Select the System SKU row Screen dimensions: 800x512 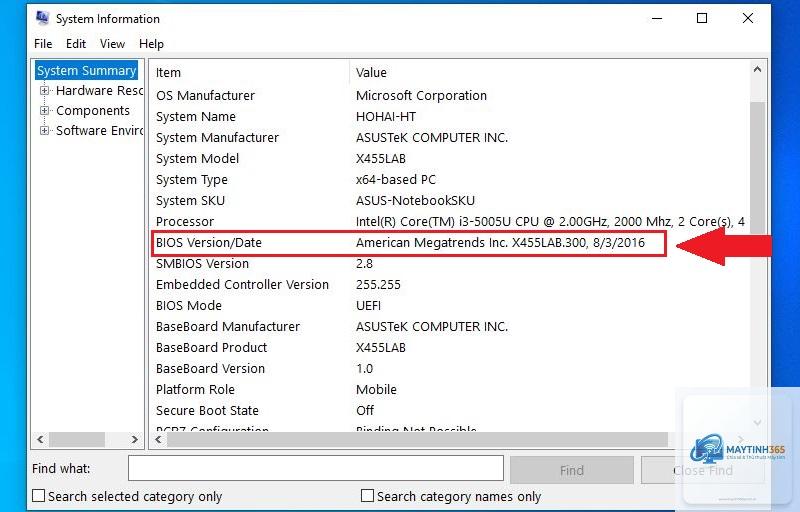(x=450, y=200)
